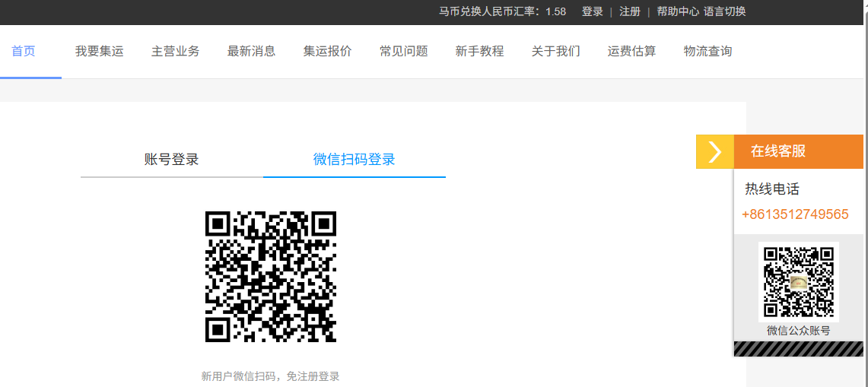This screenshot has height=387, width=868.
Task: Go to 物流查询 menu item
Action: (707, 52)
